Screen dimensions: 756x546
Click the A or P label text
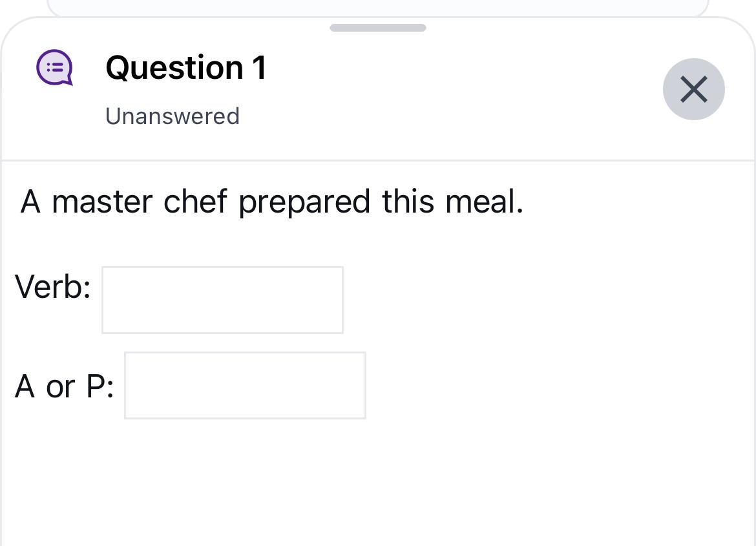pyautogui.click(x=65, y=386)
